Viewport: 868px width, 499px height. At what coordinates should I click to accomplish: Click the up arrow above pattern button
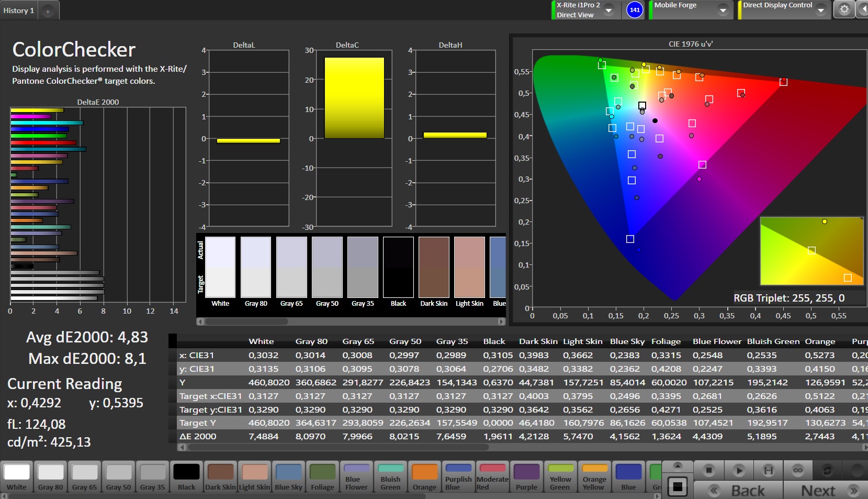pos(678,466)
